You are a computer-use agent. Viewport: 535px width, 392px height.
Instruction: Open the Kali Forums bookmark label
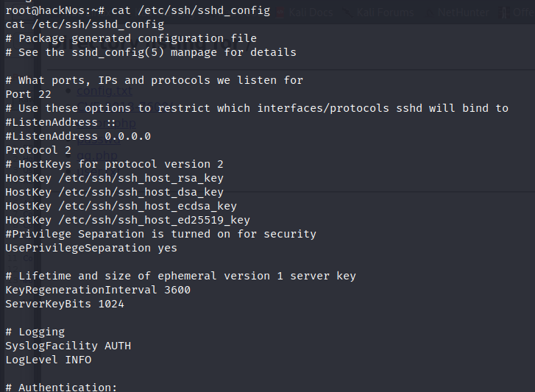(x=385, y=13)
